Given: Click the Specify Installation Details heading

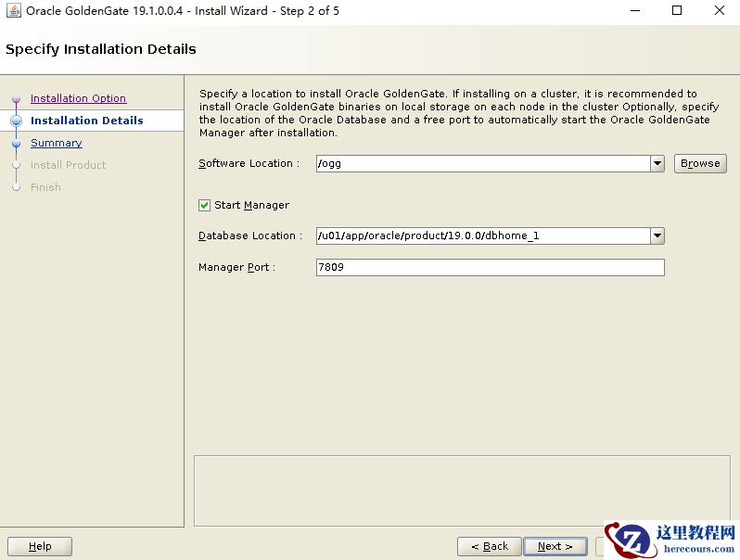Looking at the screenshot, I should 100,49.
